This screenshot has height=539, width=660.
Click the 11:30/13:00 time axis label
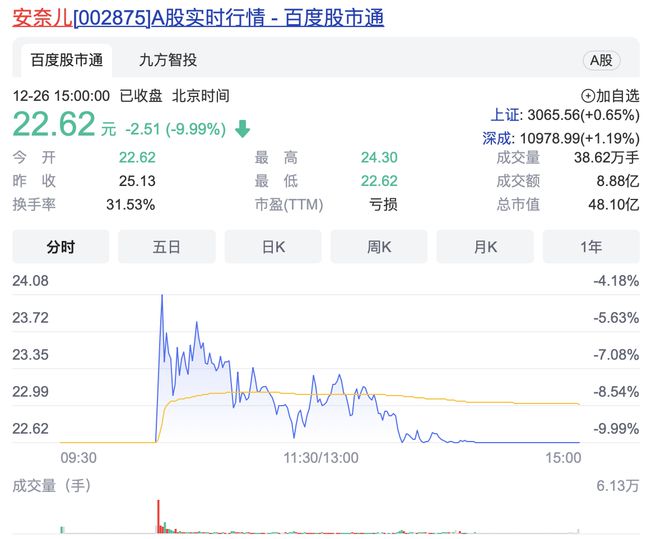(321, 457)
